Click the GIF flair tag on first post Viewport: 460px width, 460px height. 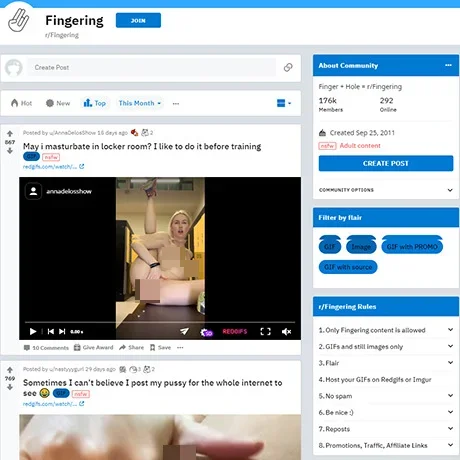[x=31, y=157]
